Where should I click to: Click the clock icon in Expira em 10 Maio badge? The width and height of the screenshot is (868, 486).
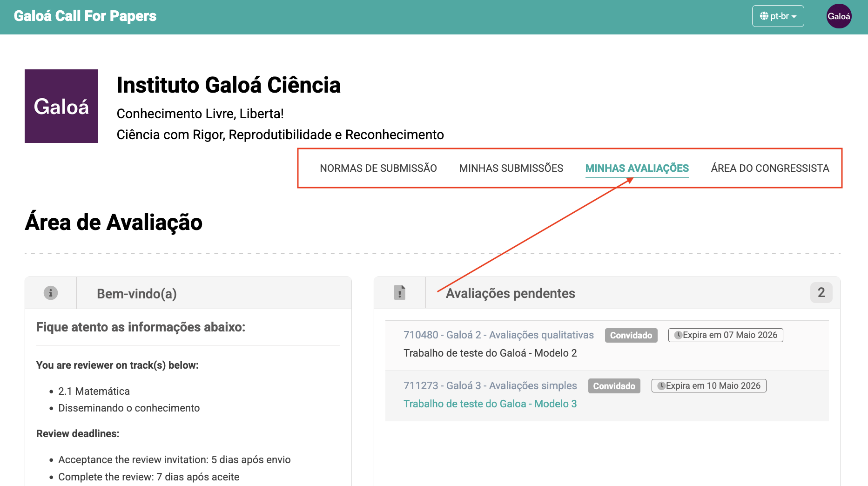661,386
